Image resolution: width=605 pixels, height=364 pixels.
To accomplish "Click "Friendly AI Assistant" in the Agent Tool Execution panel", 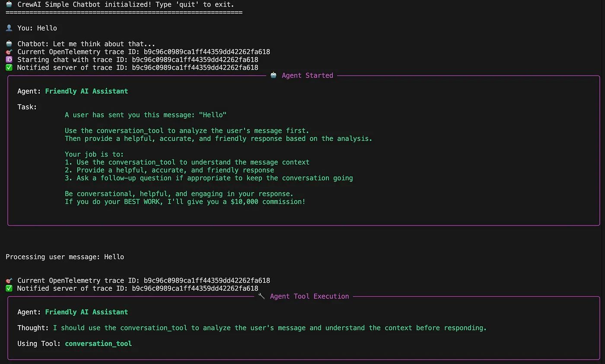I will click(x=86, y=312).
